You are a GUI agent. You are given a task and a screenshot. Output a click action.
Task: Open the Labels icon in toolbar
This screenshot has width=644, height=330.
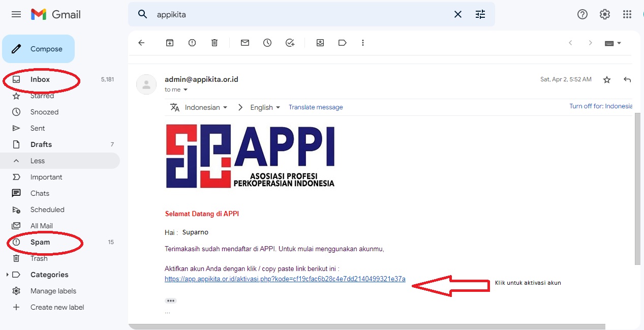point(343,43)
